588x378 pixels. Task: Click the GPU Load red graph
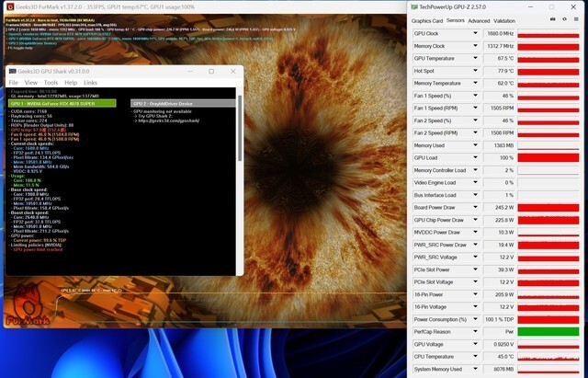[548, 157]
